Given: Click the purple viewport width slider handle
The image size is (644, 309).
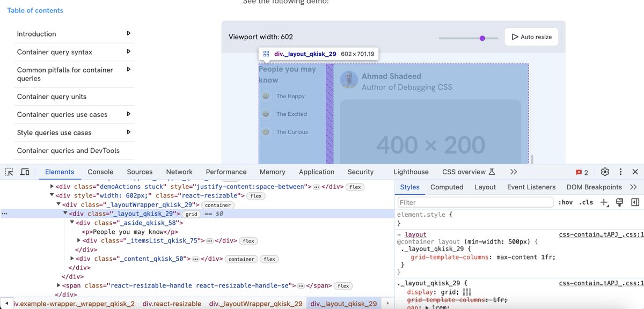Looking at the screenshot, I should [482, 38].
